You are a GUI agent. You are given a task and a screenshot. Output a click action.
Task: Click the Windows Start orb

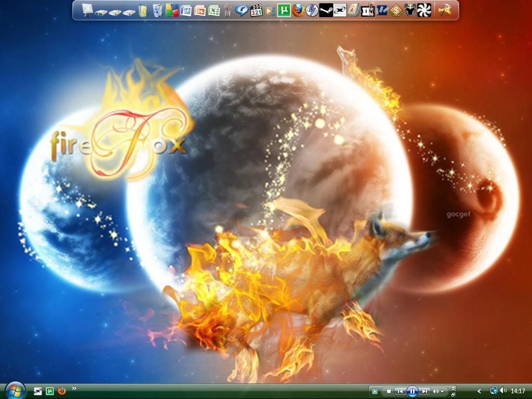(15, 391)
